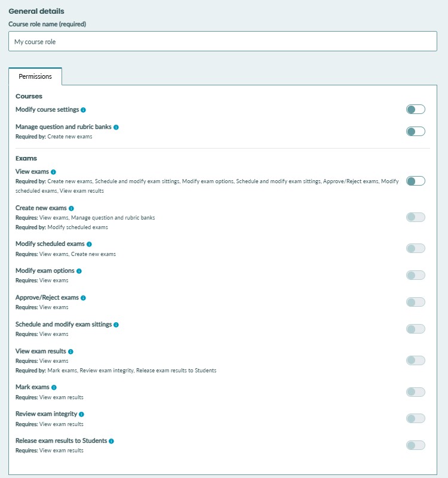The image size is (448, 478).
Task: Switch on Release exam results to Students
Action: coord(415,445)
